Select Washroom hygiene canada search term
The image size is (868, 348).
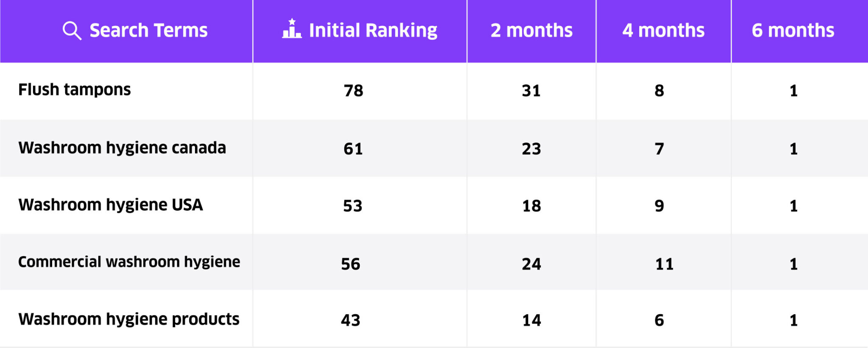pyautogui.click(x=122, y=148)
